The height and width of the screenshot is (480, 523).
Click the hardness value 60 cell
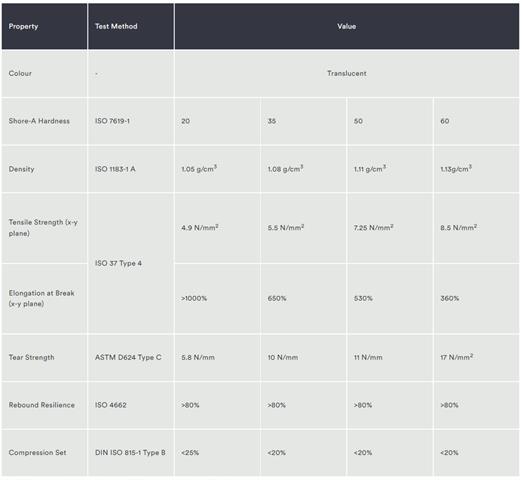[476, 121]
